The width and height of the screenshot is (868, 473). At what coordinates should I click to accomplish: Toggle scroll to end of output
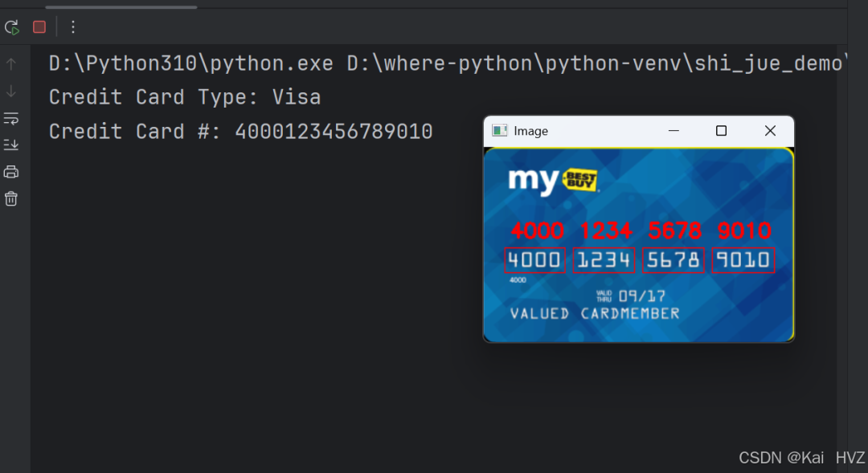tap(11, 145)
